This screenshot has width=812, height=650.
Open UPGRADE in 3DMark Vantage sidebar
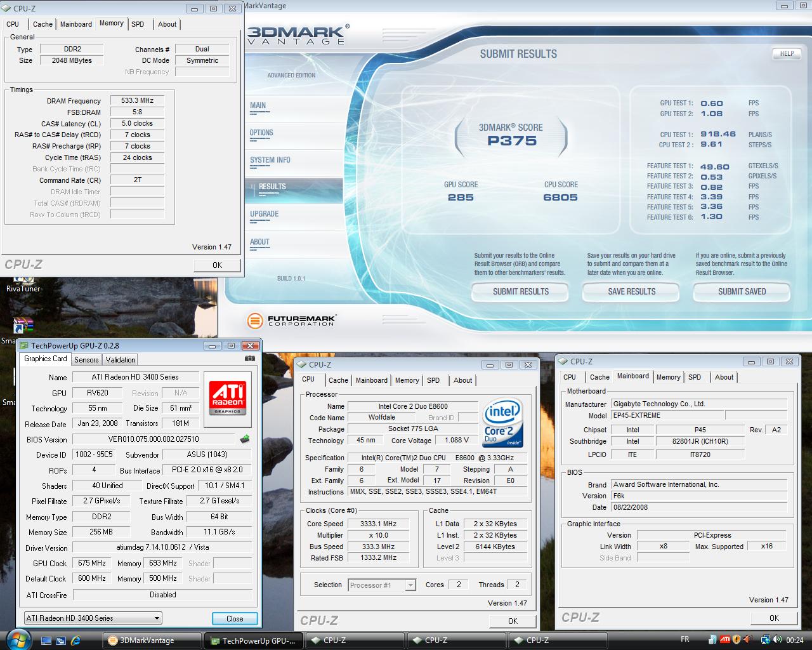[264, 214]
